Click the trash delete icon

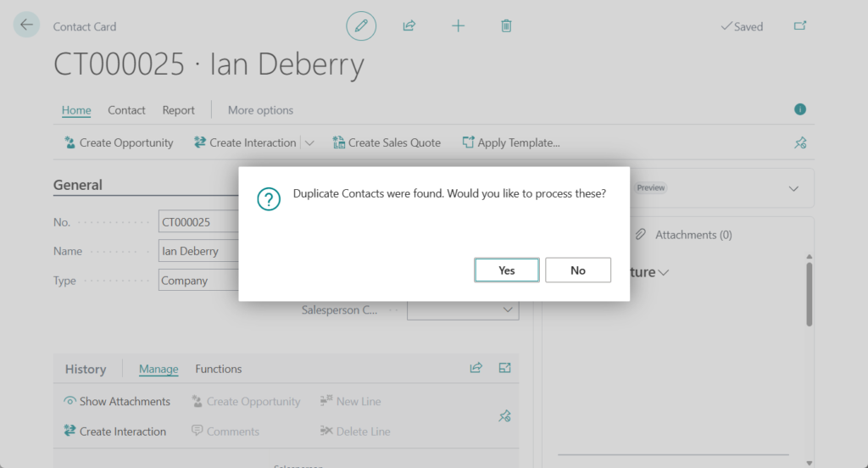(x=506, y=26)
